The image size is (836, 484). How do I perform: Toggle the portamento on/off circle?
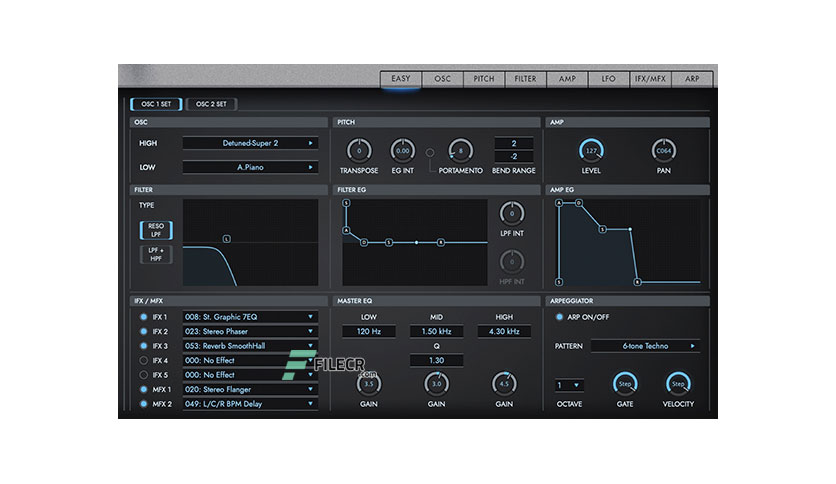pyautogui.click(x=430, y=152)
